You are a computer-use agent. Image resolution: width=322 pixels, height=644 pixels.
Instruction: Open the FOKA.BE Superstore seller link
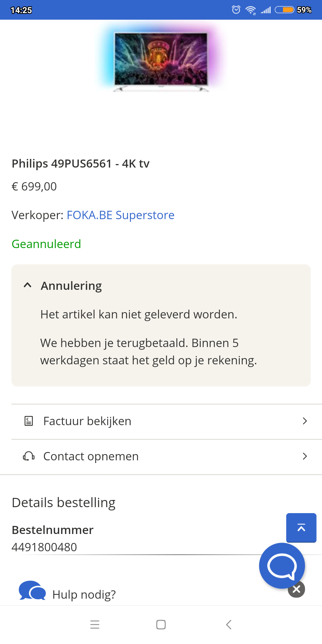120,215
